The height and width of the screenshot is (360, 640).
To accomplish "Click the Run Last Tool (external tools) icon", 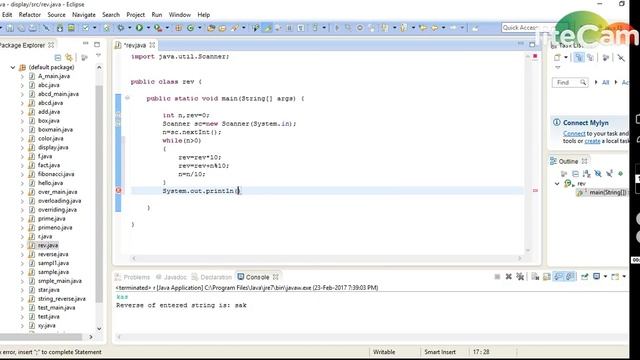I will pyautogui.click(x=158, y=28).
